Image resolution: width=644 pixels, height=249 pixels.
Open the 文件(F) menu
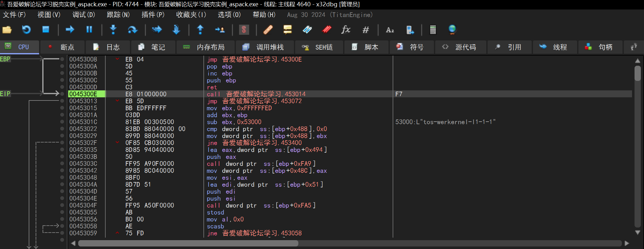(x=14, y=15)
